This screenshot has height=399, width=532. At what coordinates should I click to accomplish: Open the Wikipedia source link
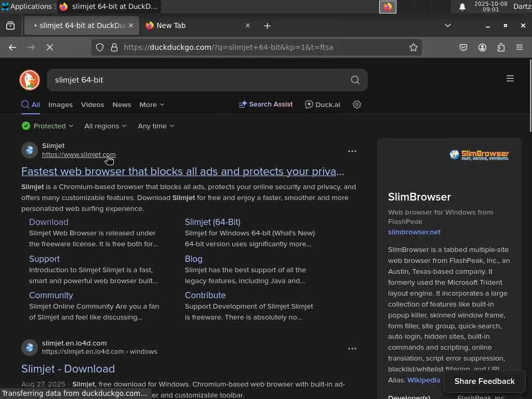(424, 380)
